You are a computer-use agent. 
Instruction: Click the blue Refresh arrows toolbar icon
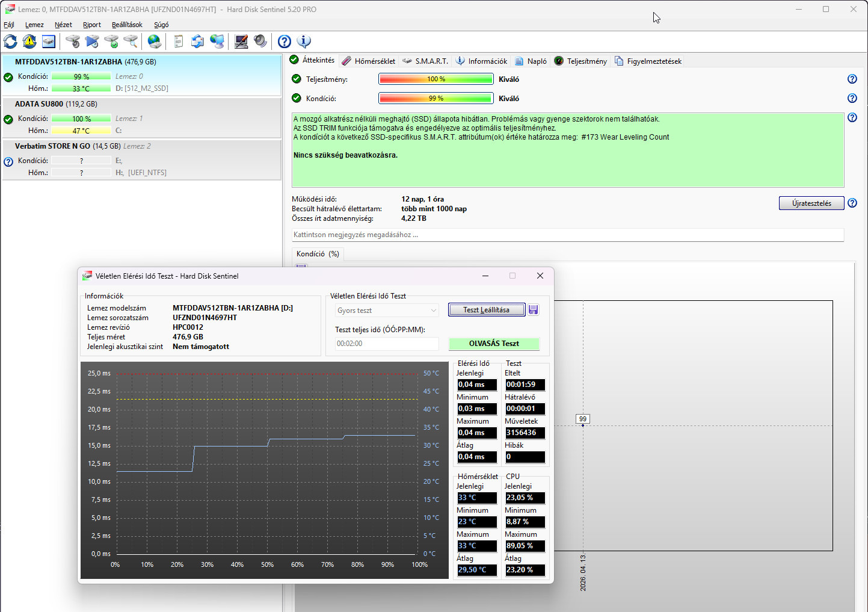point(10,42)
